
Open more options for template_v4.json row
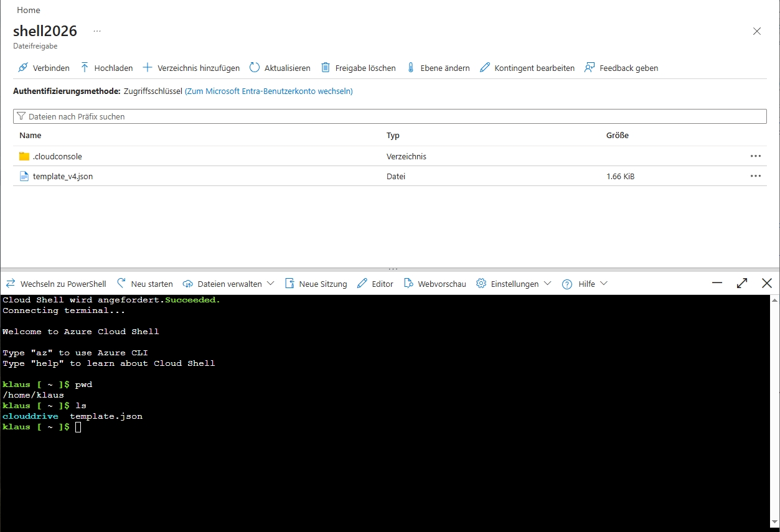(x=756, y=176)
